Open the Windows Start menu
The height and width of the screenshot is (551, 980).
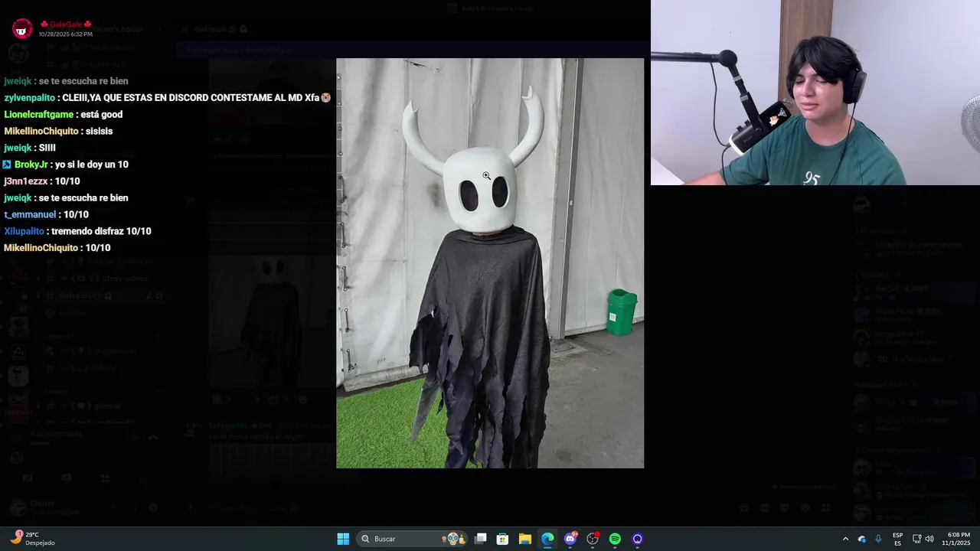[x=343, y=539]
